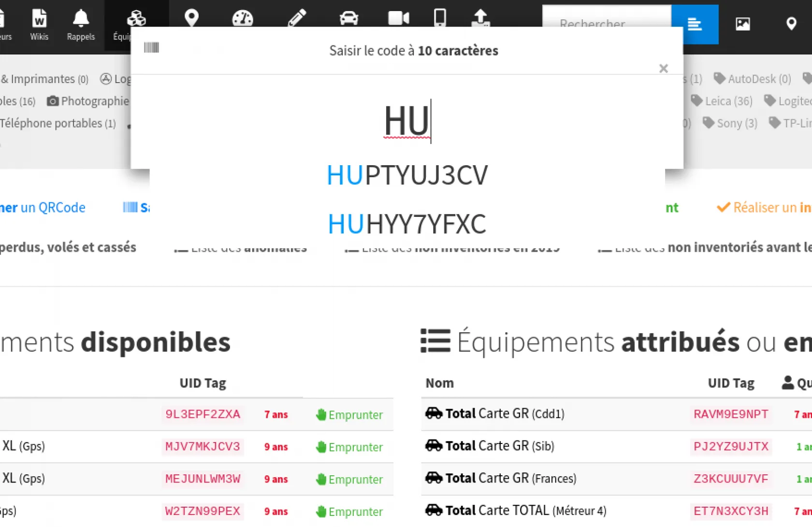Click the blue text search button
The width and height of the screenshot is (812, 527).
click(695, 24)
